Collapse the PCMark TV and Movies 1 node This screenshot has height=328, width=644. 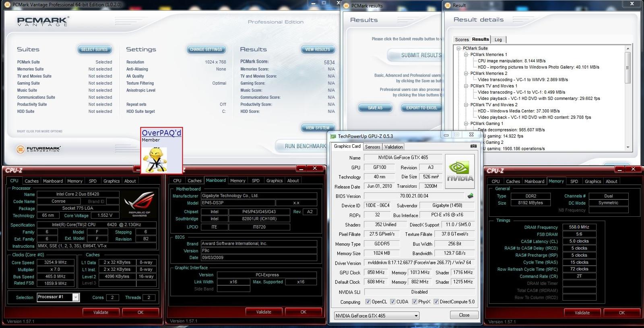pyautogui.click(x=466, y=86)
